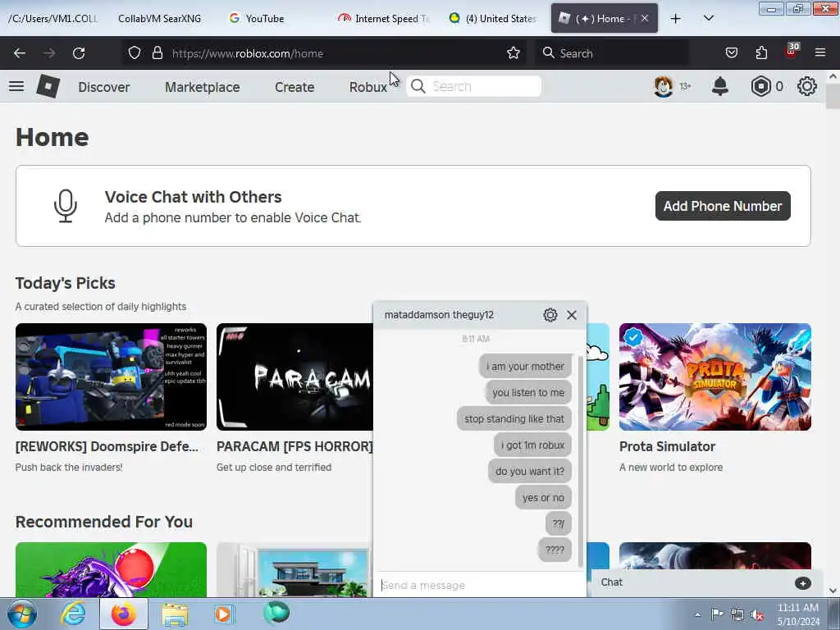Open the Roblox settings gear in navbar
The width and height of the screenshot is (840, 630).
click(x=807, y=86)
